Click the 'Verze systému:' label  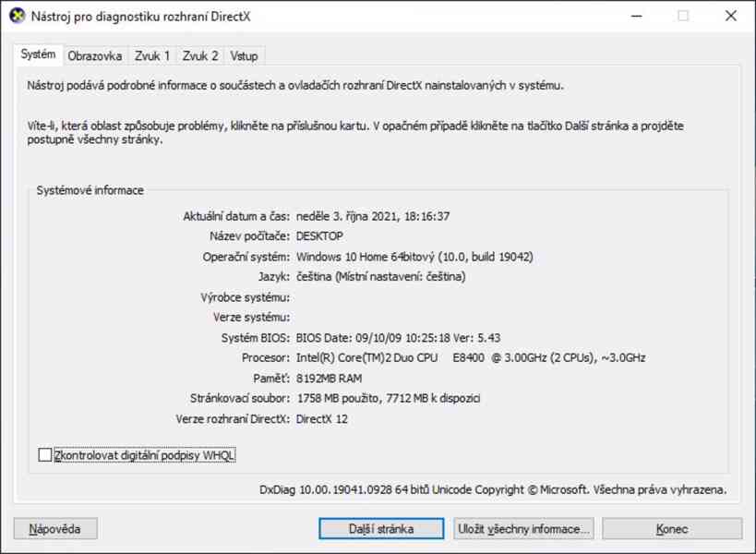click(x=252, y=318)
